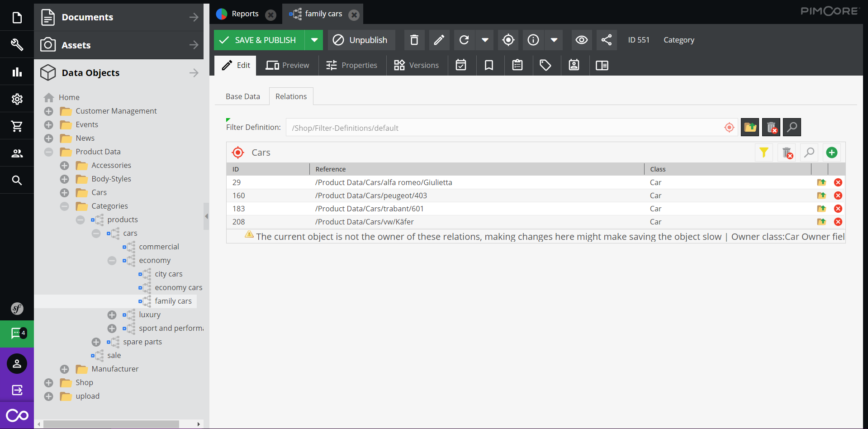Click the Symfony profiler icon

pyautogui.click(x=17, y=309)
